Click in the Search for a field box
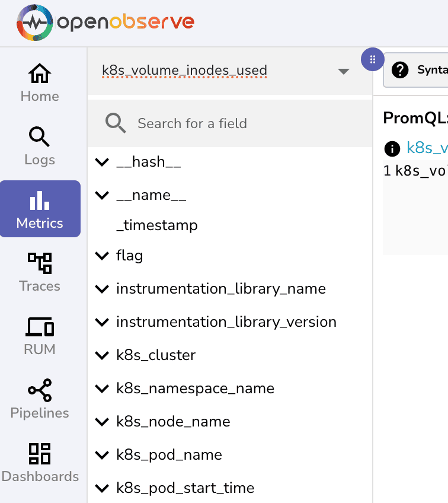The image size is (448, 503). (237, 123)
